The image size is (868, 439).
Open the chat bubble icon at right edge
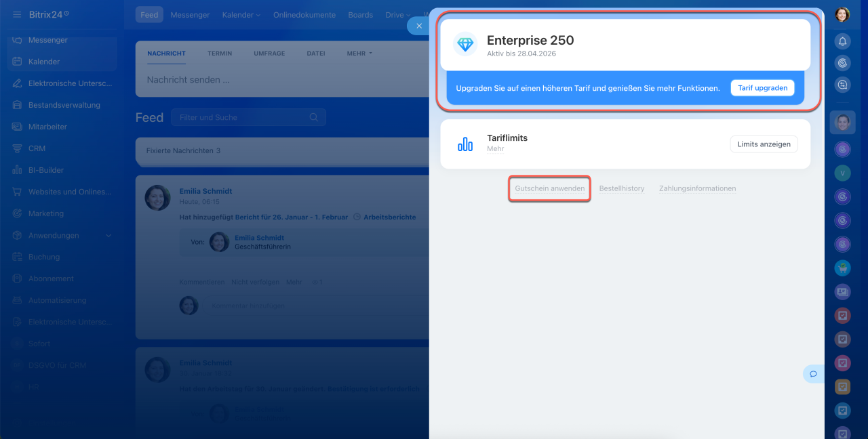click(813, 374)
